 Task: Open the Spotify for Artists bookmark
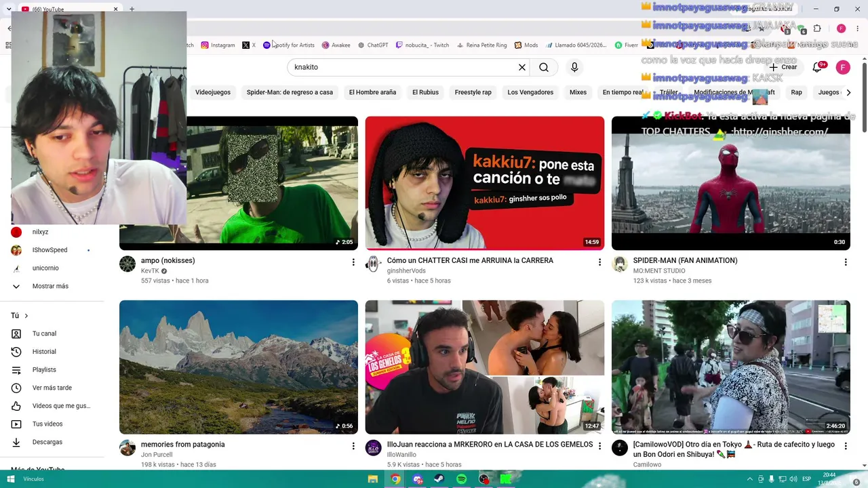[x=289, y=45]
